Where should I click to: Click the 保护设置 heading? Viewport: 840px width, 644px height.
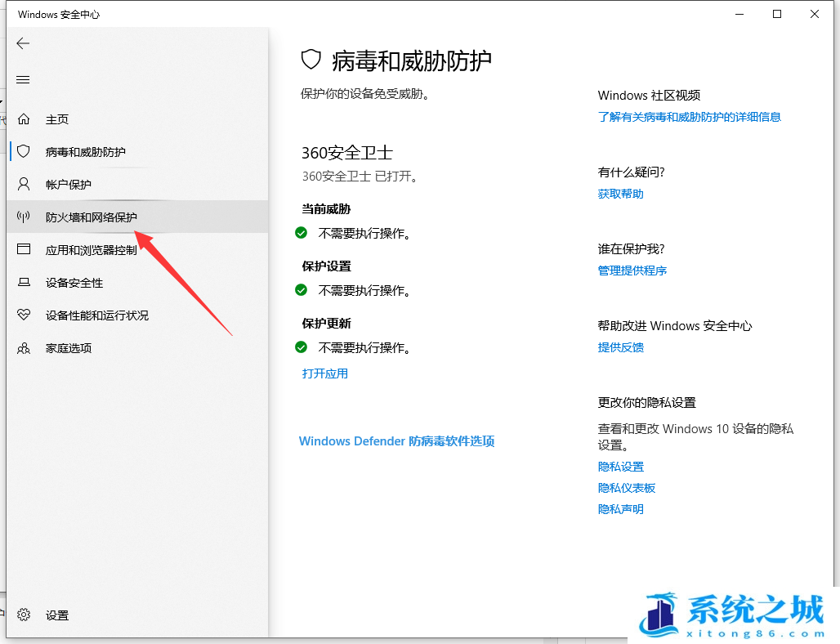(x=326, y=266)
